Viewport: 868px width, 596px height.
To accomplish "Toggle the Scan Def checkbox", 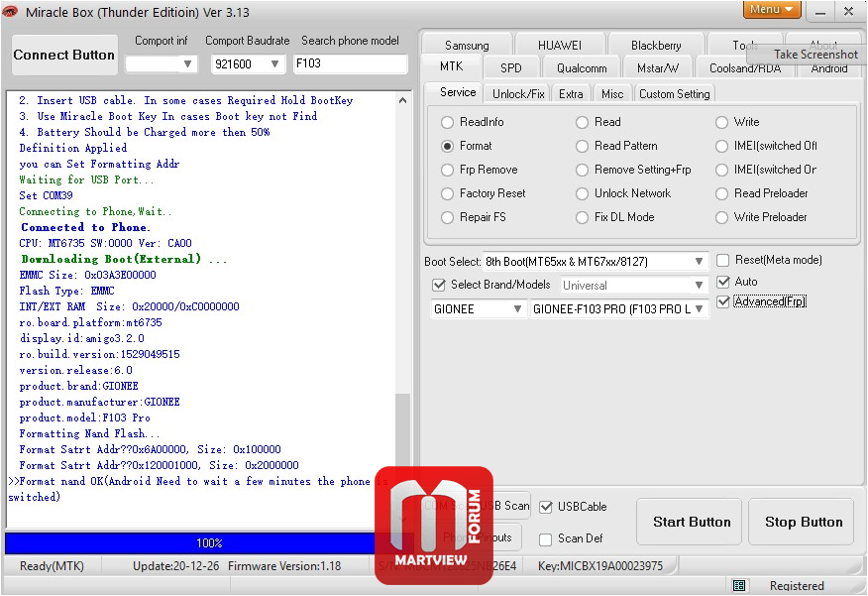I will 546,538.
